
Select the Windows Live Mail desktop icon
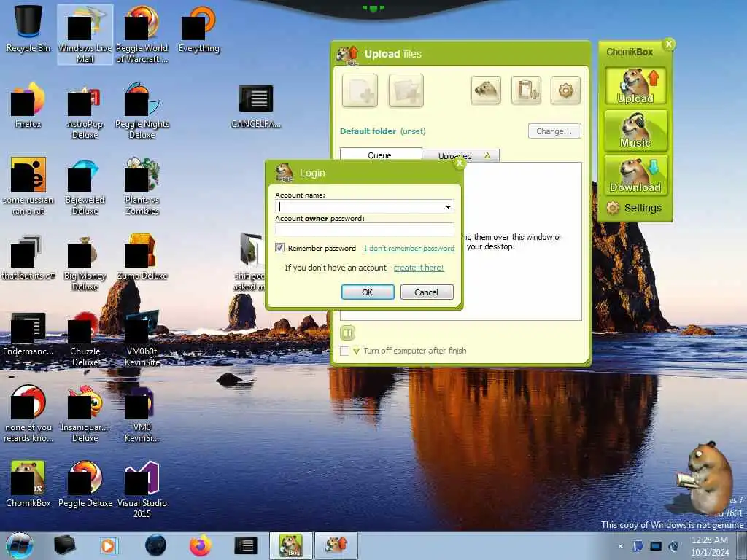(x=85, y=34)
